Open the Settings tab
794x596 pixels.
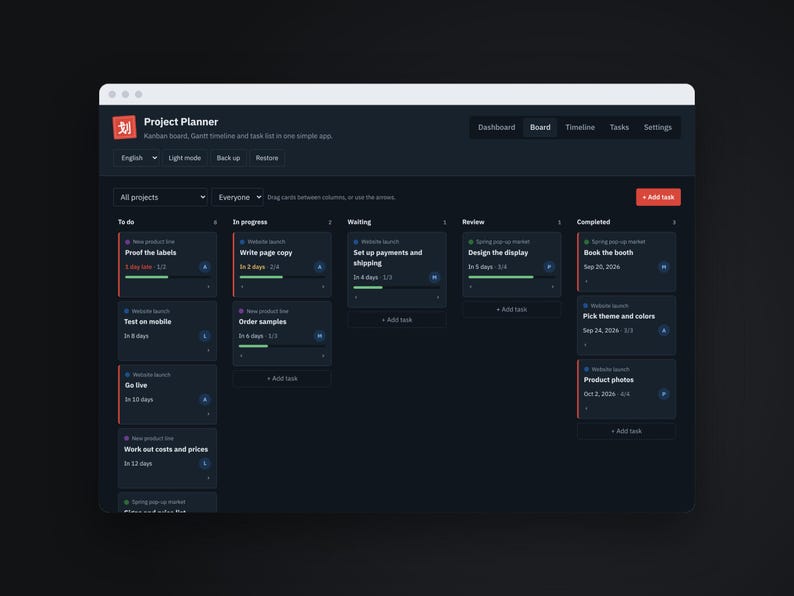657,127
